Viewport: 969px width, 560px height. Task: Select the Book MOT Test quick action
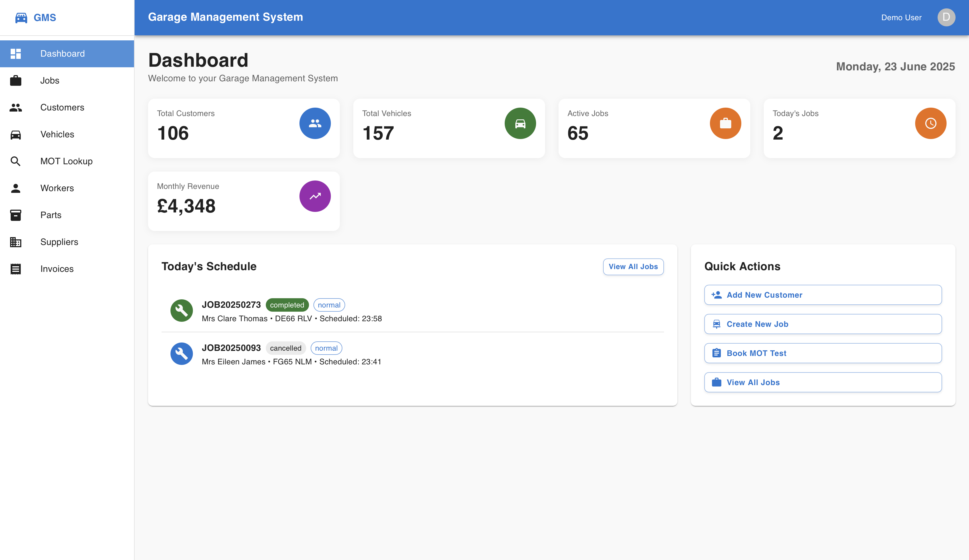click(x=822, y=353)
